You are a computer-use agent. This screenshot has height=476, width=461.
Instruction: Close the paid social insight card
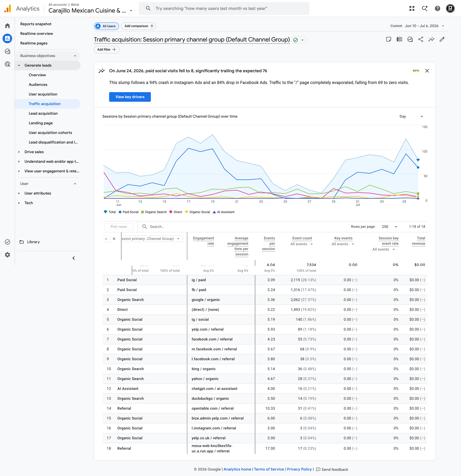427,71
